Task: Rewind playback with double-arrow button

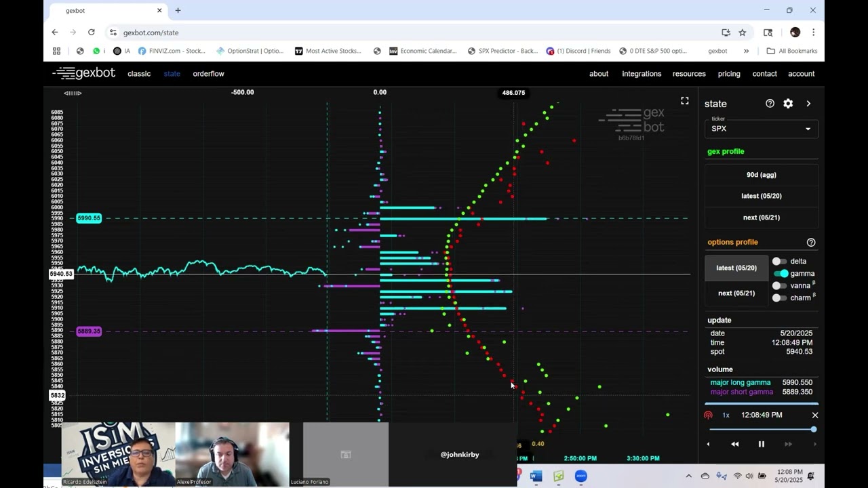Action: pyautogui.click(x=735, y=444)
